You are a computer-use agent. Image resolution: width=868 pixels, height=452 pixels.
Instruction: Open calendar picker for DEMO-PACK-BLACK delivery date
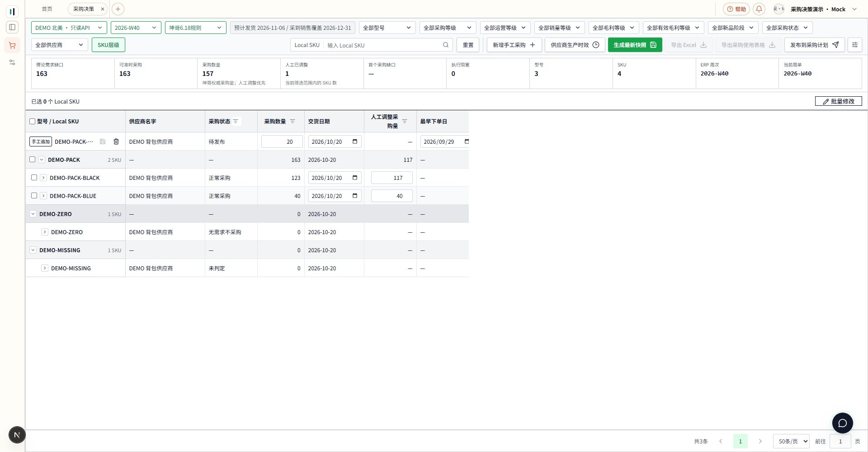point(355,178)
